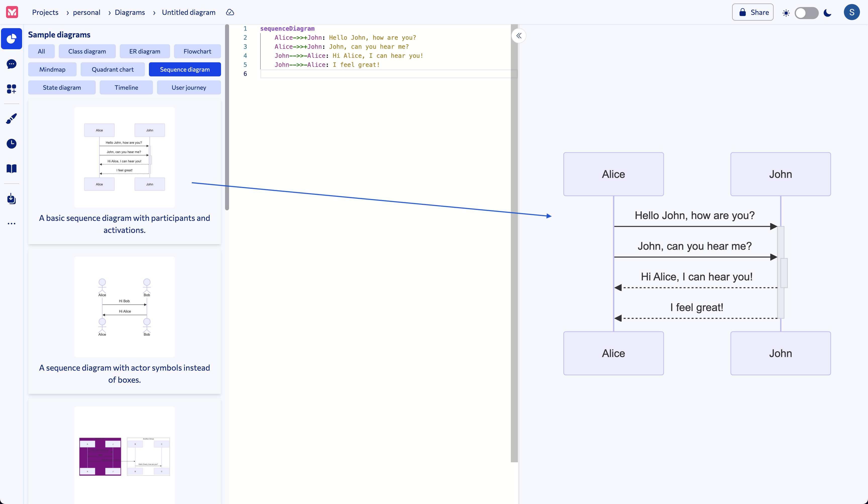The height and width of the screenshot is (504, 868).
Task: Open the version history panel
Action: coord(11,144)
